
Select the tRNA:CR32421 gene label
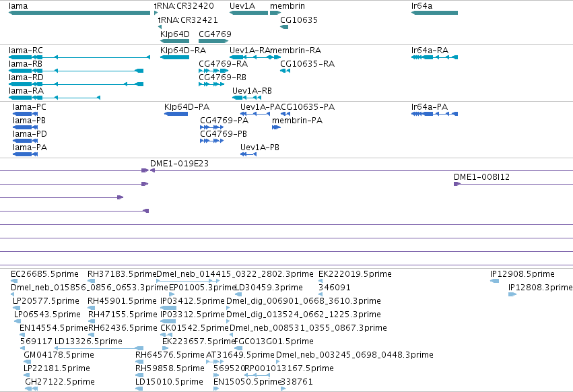[x=188, y=20]
